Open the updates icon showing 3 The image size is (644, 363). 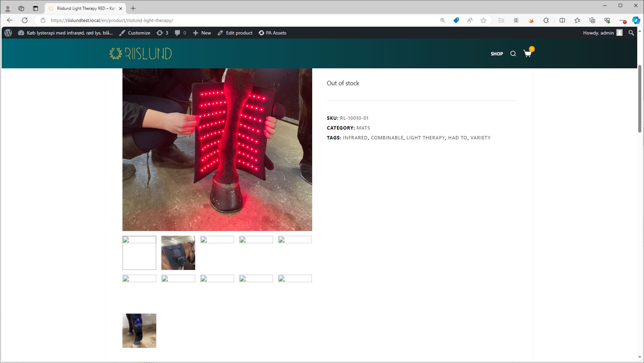click(162, 33)
